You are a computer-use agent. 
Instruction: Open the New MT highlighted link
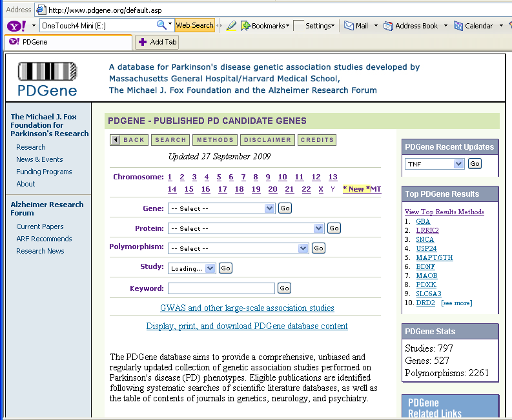362,189
